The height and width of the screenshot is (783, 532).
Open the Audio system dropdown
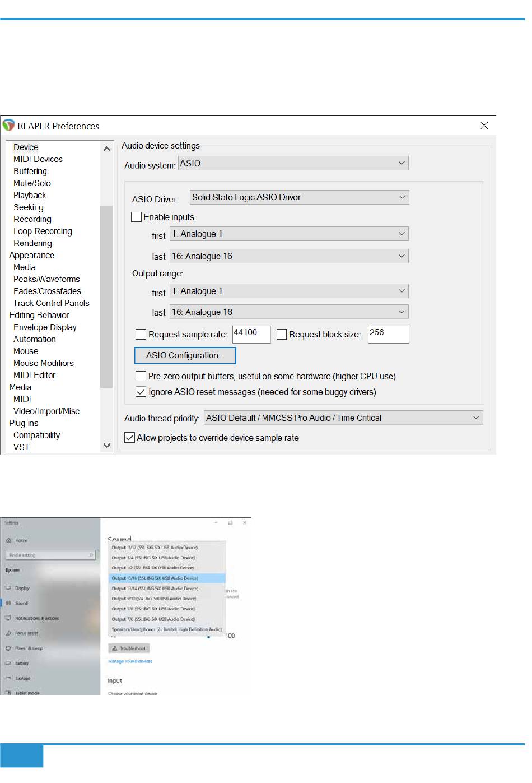(x=293, y=163)
